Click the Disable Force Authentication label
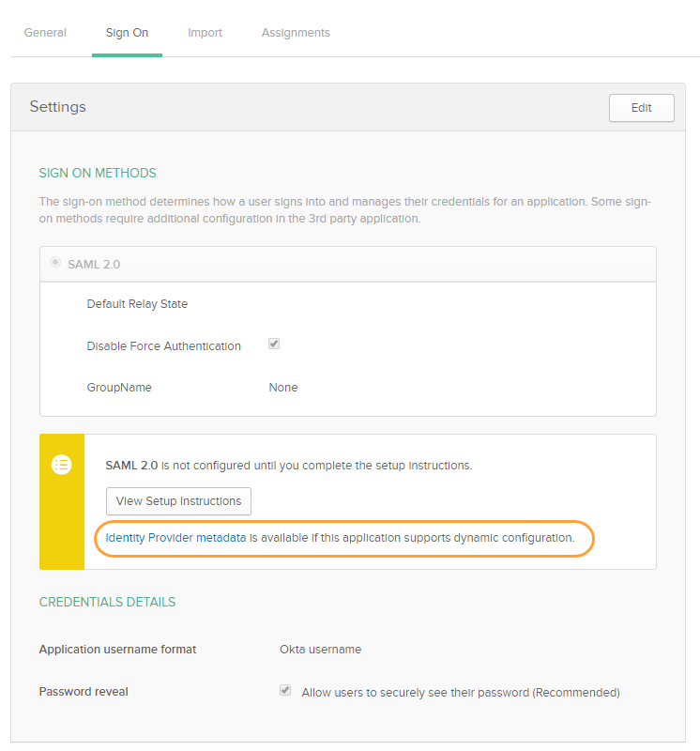Image resolution: width=700 pixels, height=751 pixels. (x=163, y=346)
